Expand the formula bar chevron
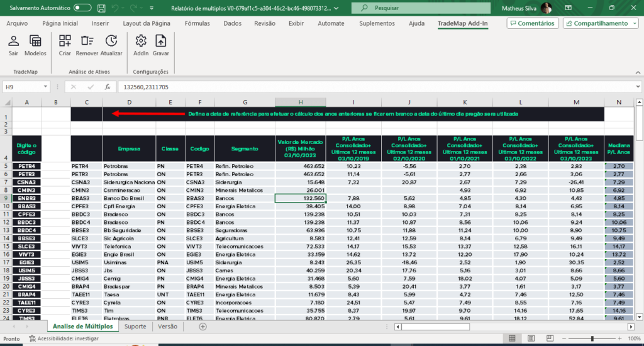Viewport: 644px width, 346px height. [638, 87]
